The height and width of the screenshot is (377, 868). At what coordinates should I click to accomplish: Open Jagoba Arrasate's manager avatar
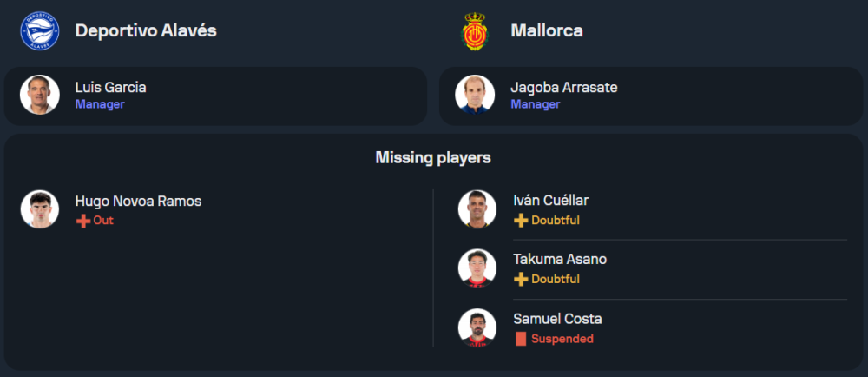point(476,96)
